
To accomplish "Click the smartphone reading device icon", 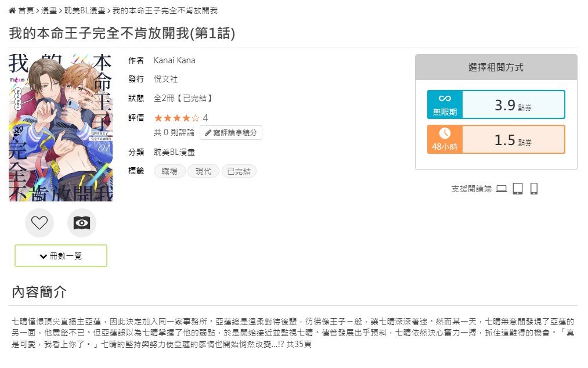I will coord(534,189).
